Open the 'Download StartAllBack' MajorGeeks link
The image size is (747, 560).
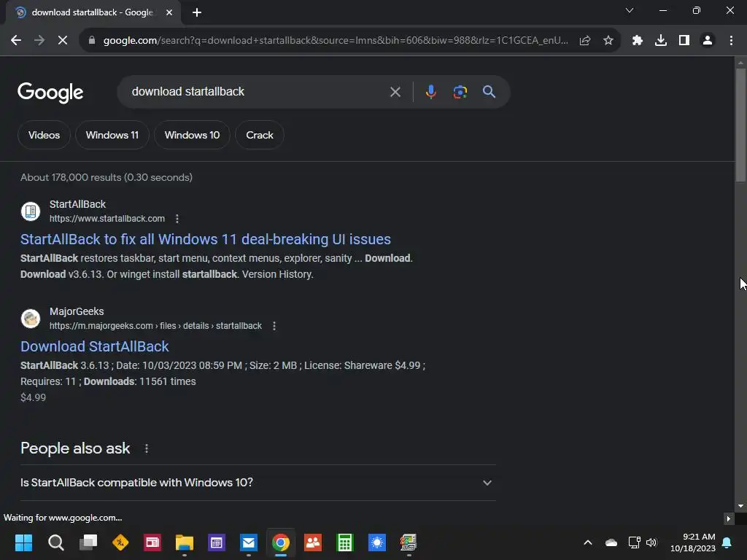tap(95, 346)
